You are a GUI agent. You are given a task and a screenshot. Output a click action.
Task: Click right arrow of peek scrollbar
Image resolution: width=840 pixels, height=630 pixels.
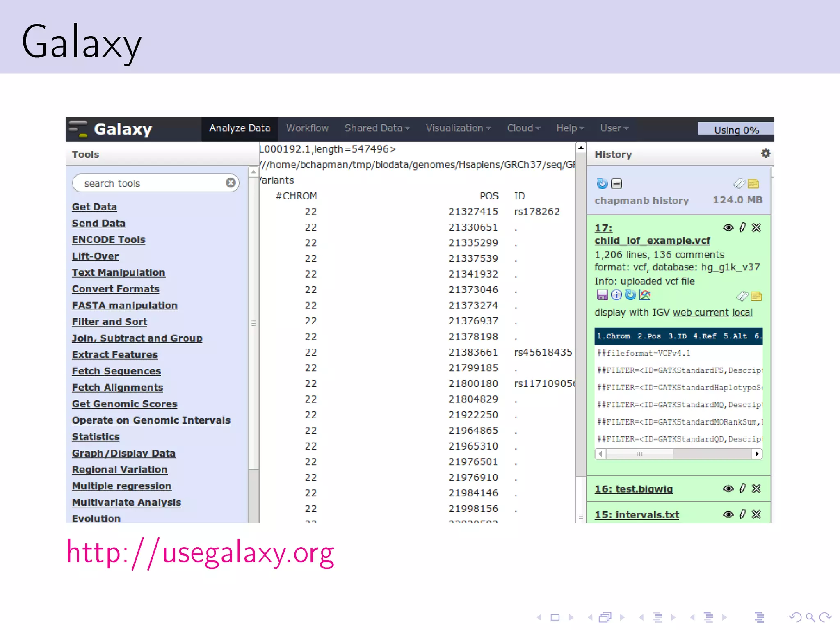757,454
